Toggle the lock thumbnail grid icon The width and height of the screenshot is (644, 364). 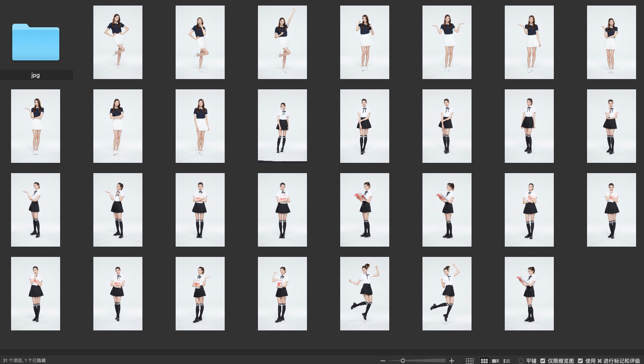click(470, 361)
